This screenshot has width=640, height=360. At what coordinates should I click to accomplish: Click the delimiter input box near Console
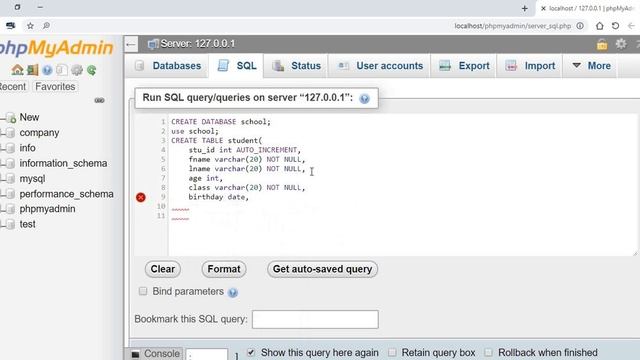coord(207,354)
